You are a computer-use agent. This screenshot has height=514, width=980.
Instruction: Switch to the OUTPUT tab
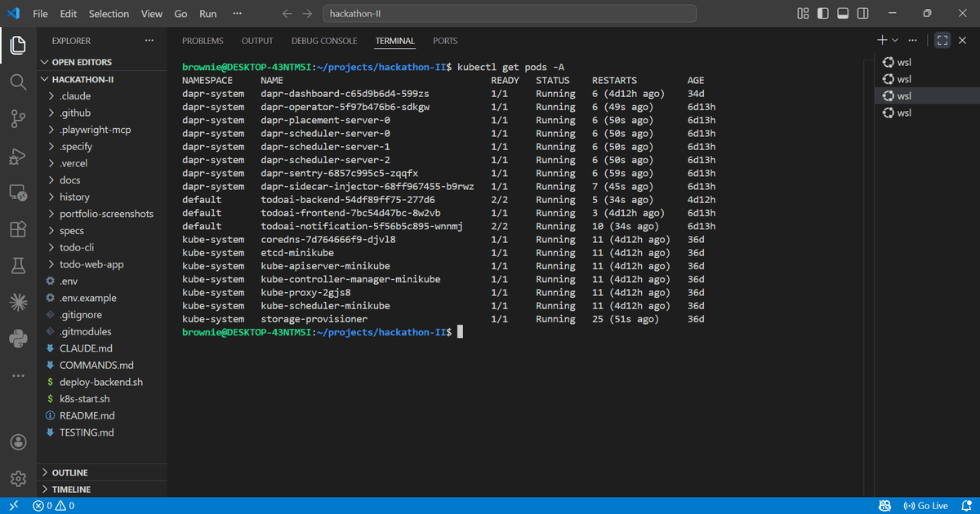coord(256,41)
